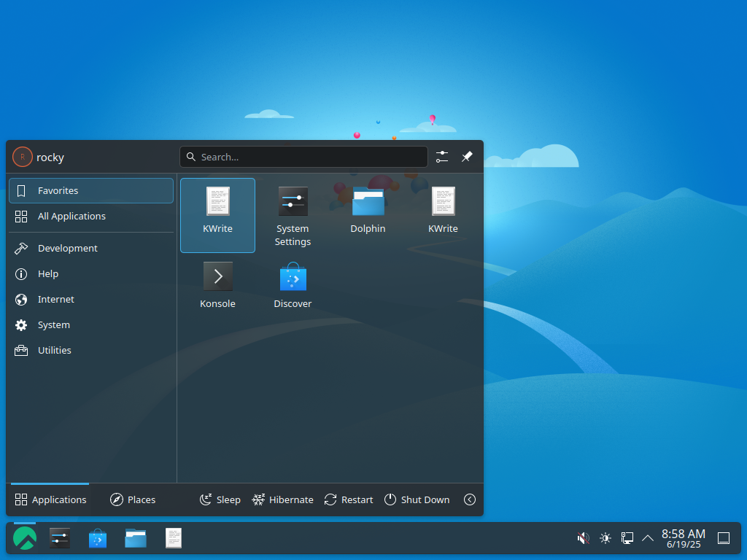This screenshot has height=560, width=747.
Task: Click the Rocky Linux application launcher
Action: click(x=24, y=538)
